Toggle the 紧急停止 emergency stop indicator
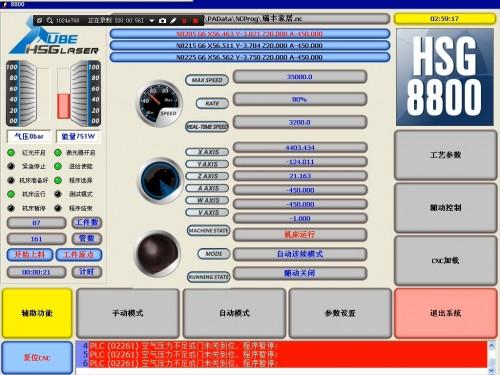This screenshot has width=500, height=375. click(x=11, y=166)
